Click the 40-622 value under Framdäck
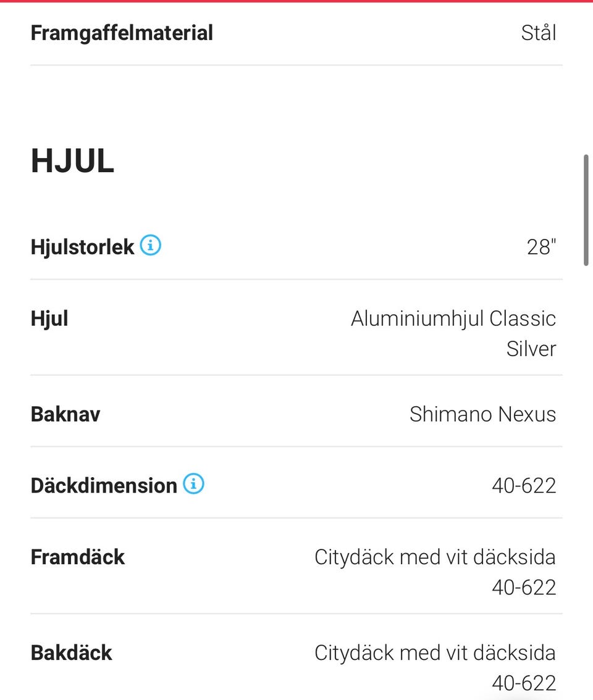Screen dimensions: 593x700 click(524, 587)
